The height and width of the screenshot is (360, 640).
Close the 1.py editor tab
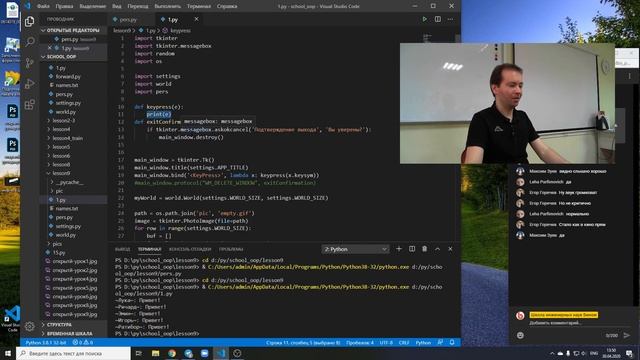coord(196,19)
